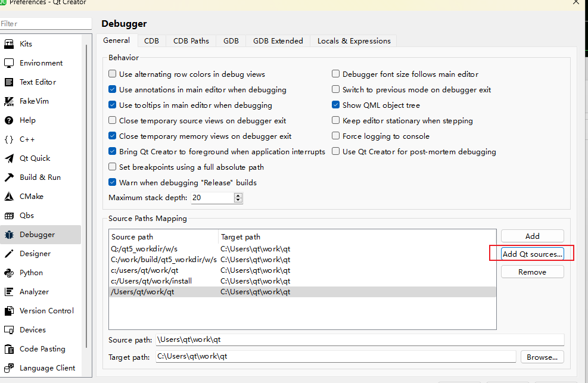Select the c:/users/qt/work/qt mapping row
Viewport: 588px width, 383px height.
tap(302, 270)
